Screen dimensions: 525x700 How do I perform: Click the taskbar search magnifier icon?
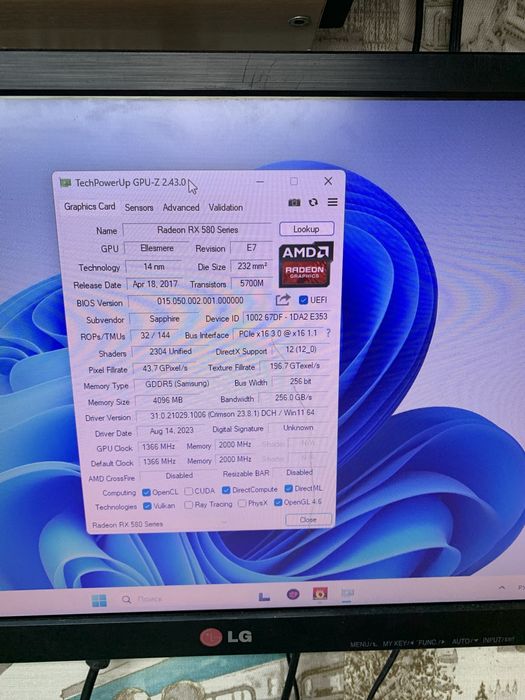(x=127, y=599)
